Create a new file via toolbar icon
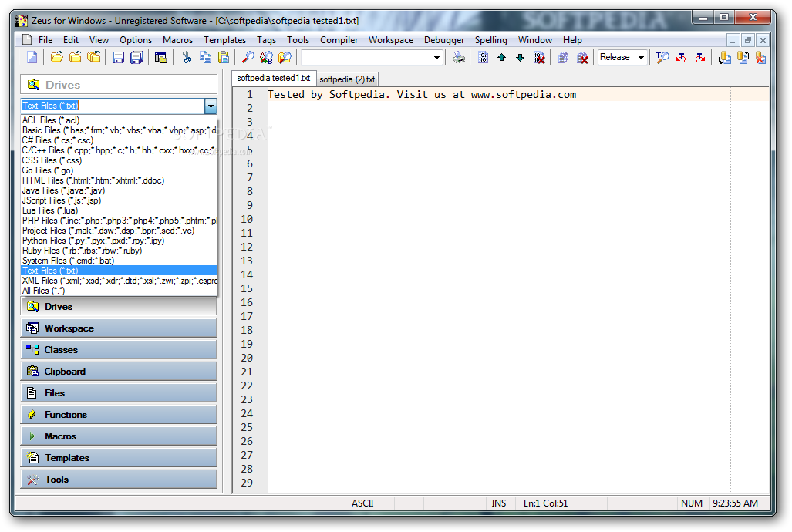 click(32, 58)
